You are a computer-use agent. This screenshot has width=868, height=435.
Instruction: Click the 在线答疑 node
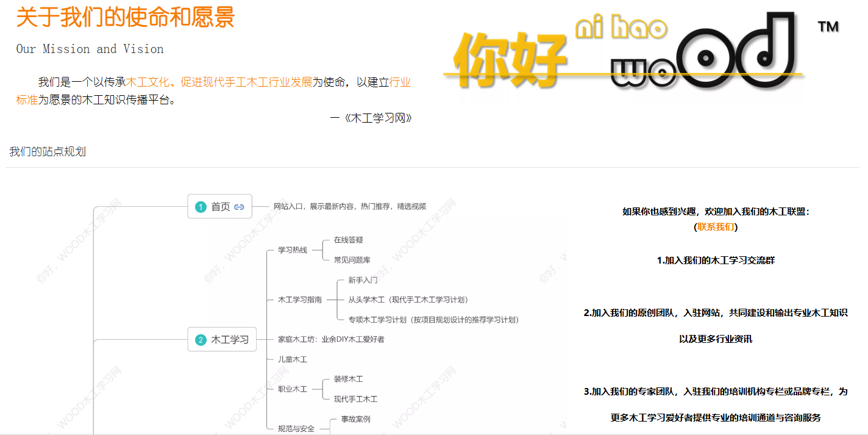349,240
